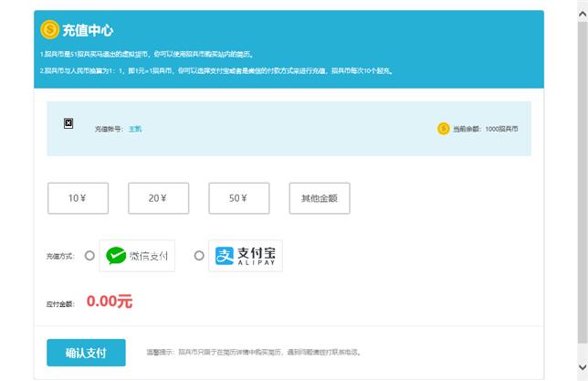Click the coin icon next to 当前余额

[443, 129]
